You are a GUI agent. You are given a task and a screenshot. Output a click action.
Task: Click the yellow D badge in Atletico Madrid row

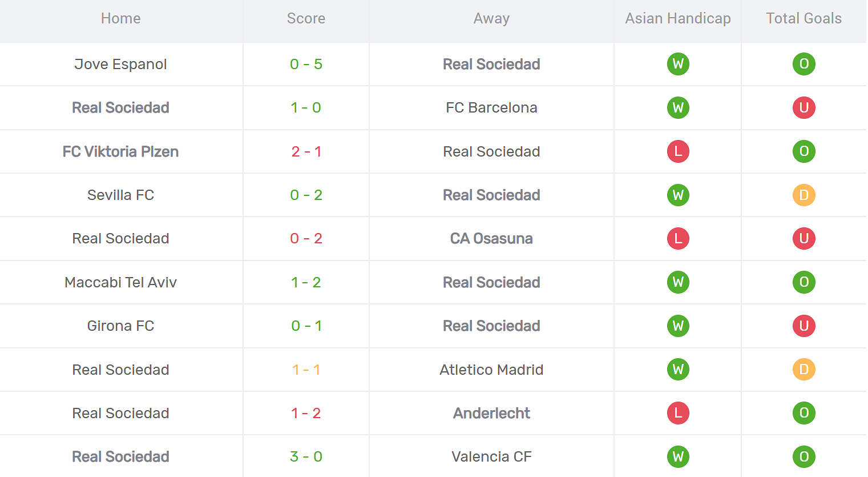[804, 370]
